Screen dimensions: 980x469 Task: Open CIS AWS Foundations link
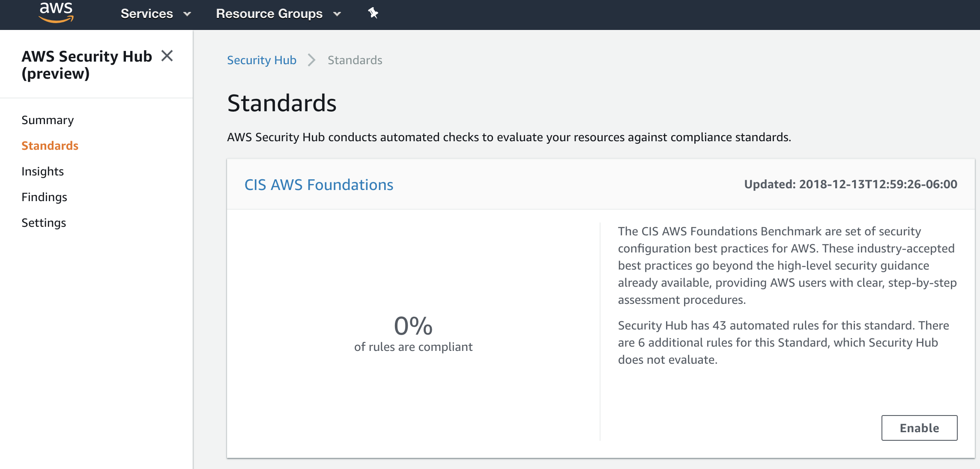319,184
